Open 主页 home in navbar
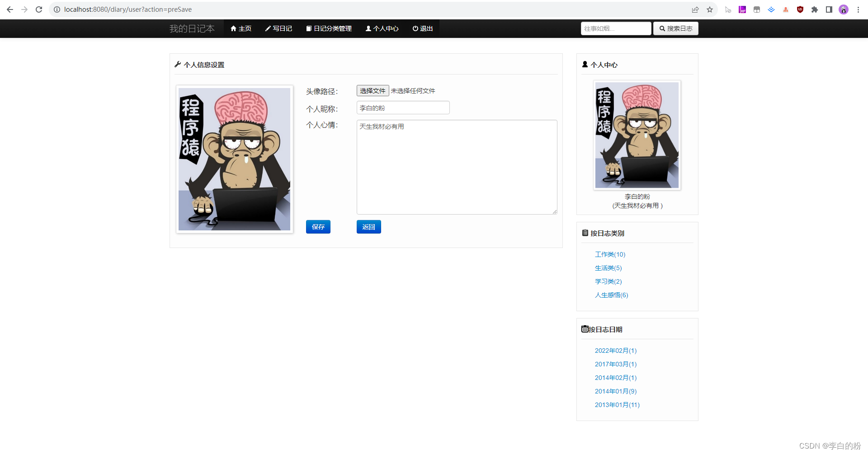This screenshot has height=454, width=868. point(241,28)
